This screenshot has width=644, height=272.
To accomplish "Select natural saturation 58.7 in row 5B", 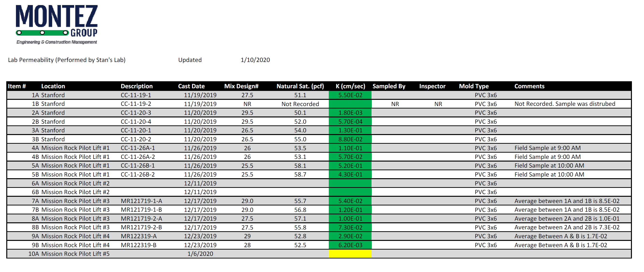I will pyautogui.click(x=300, y=175).
